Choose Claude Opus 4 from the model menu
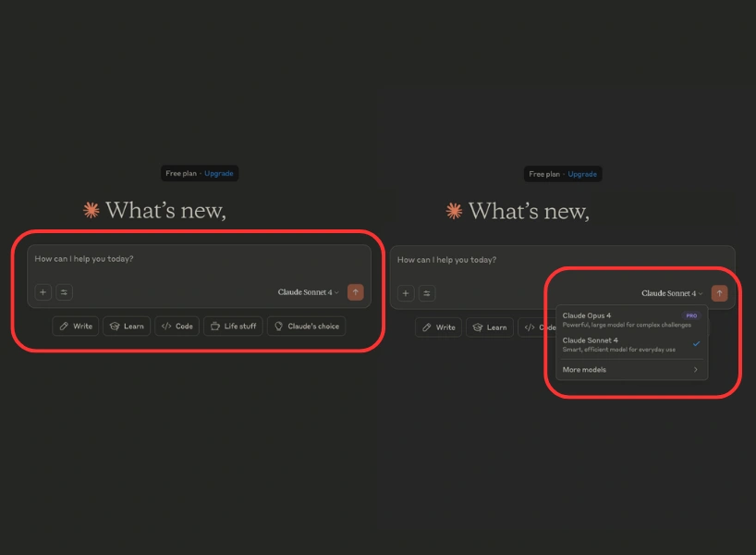 pyautogui.click(x=631, y=319)
